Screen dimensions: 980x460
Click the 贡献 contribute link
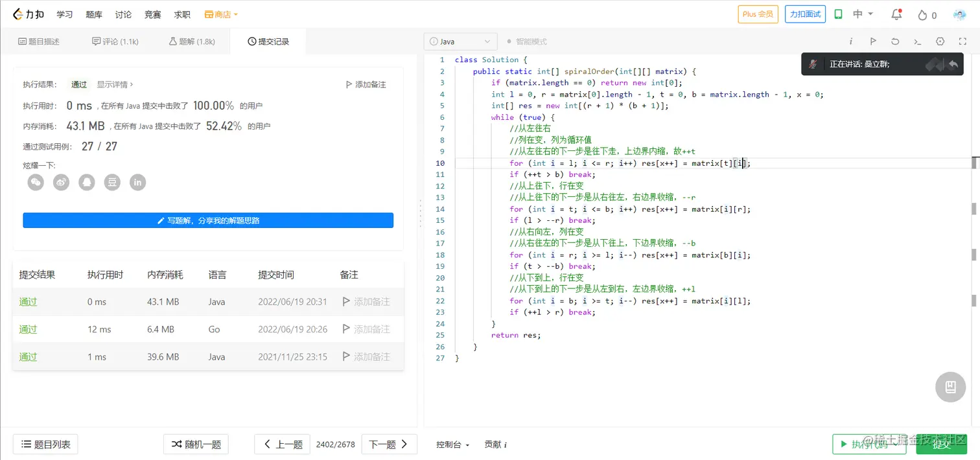[x=495, y=444]
